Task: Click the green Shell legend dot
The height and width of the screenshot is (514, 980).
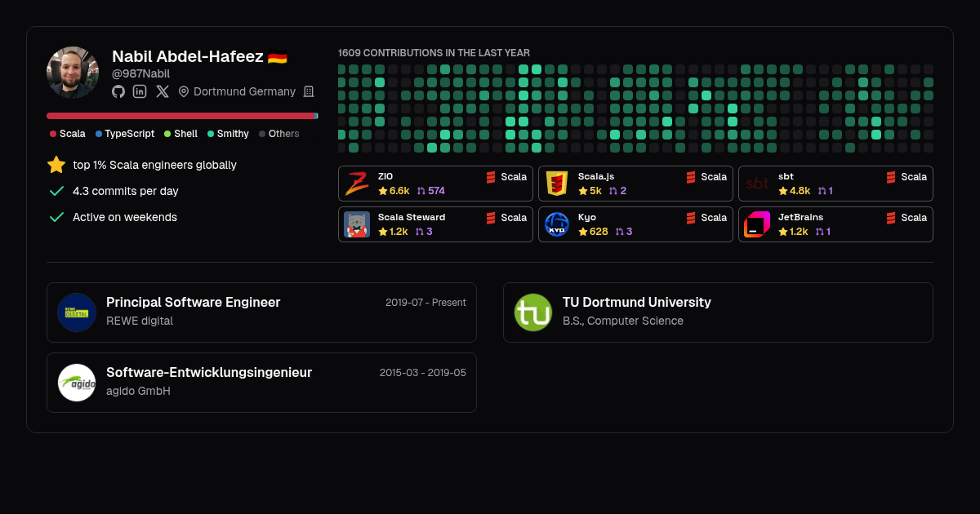Action: pyautogui.click(x=167, y=134)
